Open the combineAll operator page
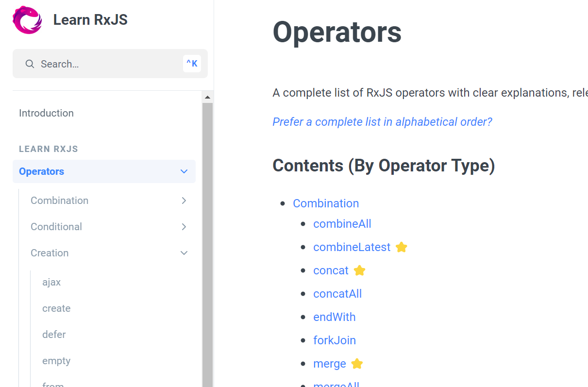 [342, 224]
